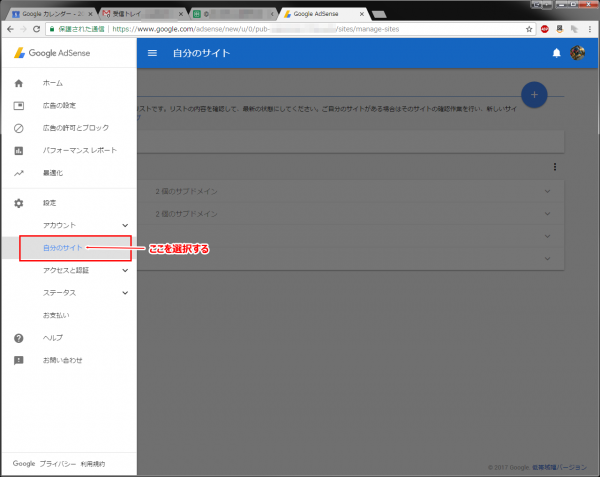Click the 最適化 trend icon
Image resolution: width=600 pixels, height=477 pixels.
coord(18,173)
